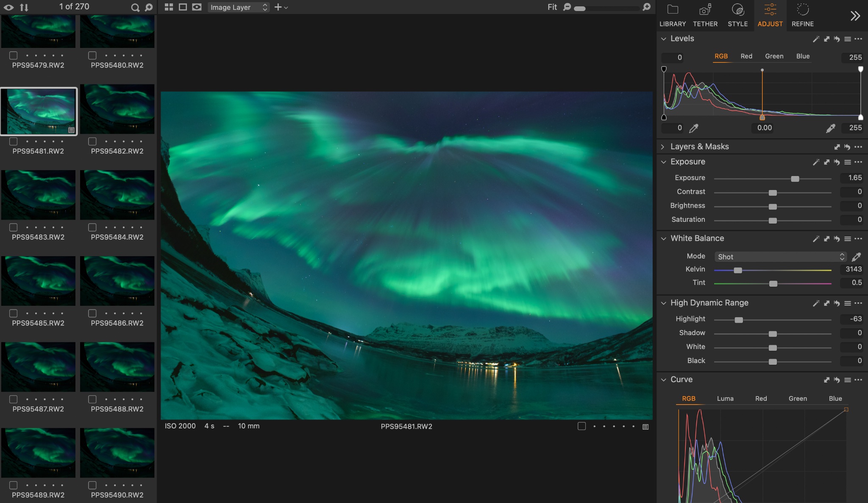The height and width of the screenshot is (503, 868).
Task: Select the Luma tab in Curve
Action: click(x=725, y=399)
